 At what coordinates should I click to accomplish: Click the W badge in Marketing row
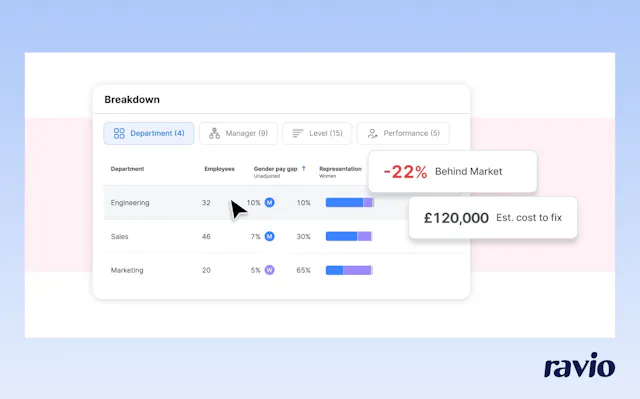click(269, 270)
